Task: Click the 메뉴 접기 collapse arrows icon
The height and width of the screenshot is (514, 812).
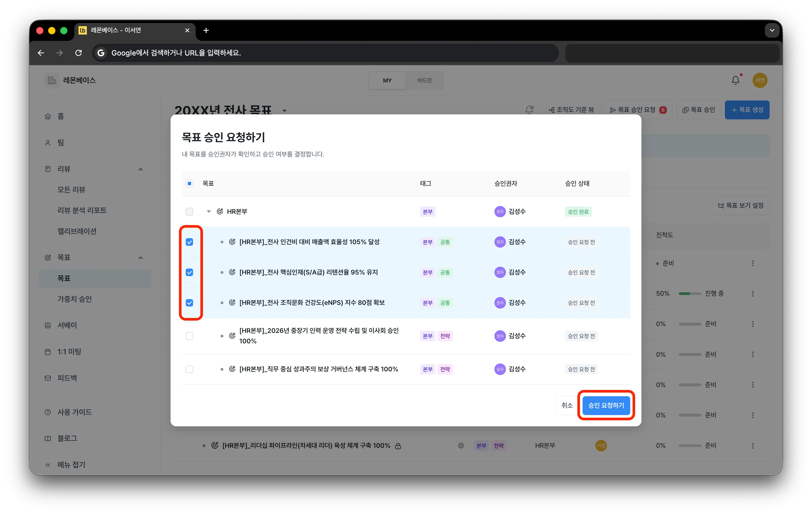Action: coord(48,465)
